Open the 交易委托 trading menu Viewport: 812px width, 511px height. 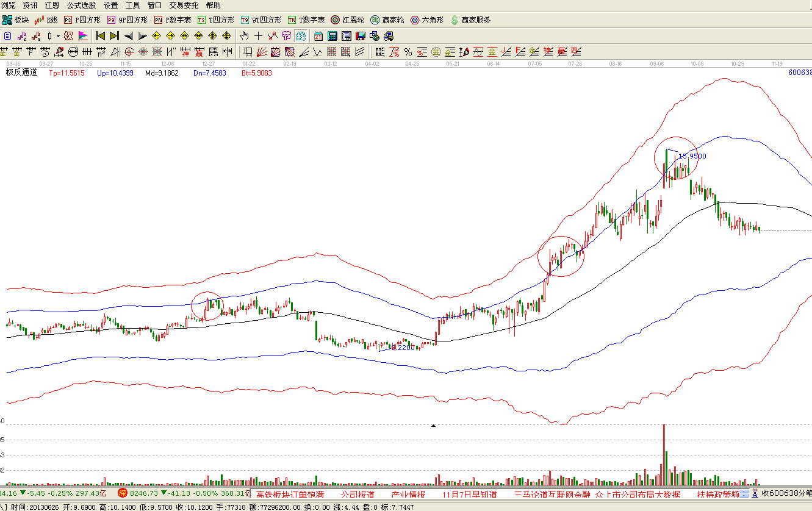(x=184, y=5)
